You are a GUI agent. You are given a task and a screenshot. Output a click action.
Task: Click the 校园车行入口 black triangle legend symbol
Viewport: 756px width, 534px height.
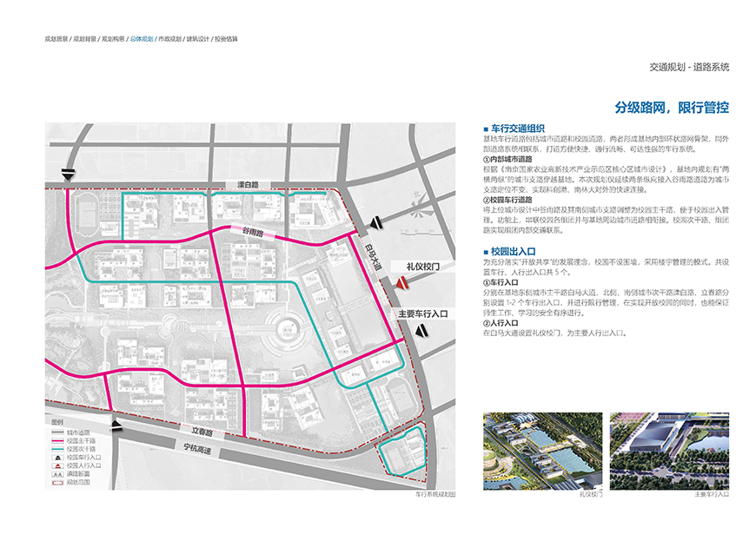57,457
